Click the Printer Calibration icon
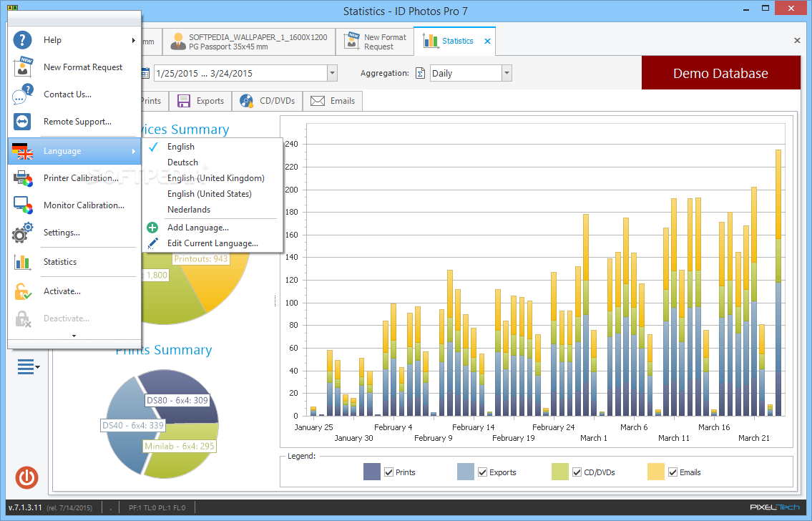This screenshot has height=521, width=812. click(x=23, y=178)
